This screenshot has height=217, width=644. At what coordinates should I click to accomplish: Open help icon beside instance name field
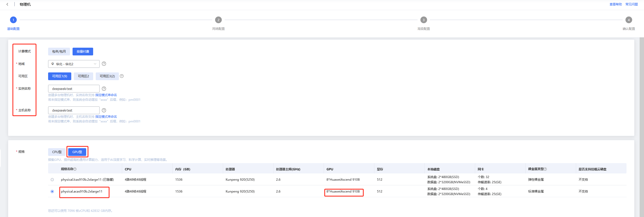pos(104,89)
